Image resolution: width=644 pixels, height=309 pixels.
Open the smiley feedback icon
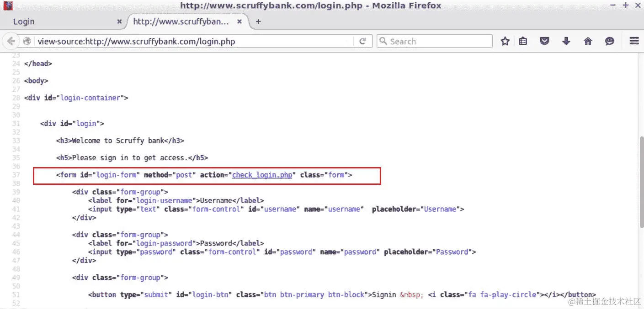pos(610,41)
